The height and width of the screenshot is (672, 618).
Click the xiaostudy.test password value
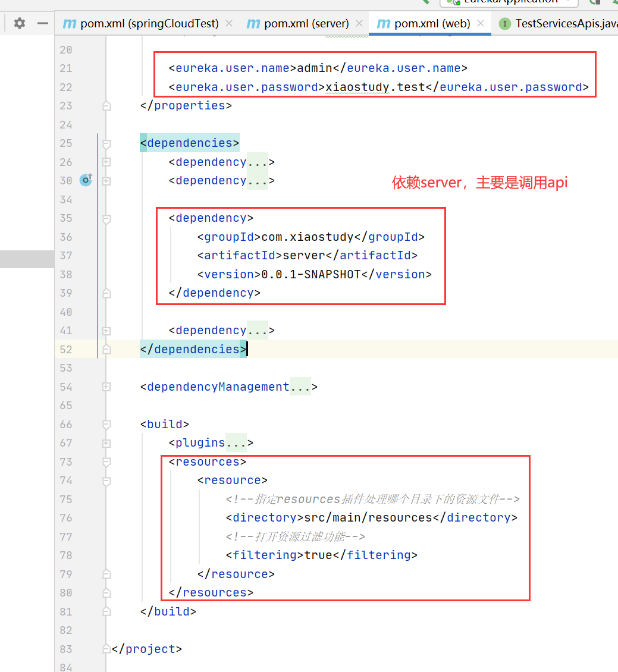[375, 87]
